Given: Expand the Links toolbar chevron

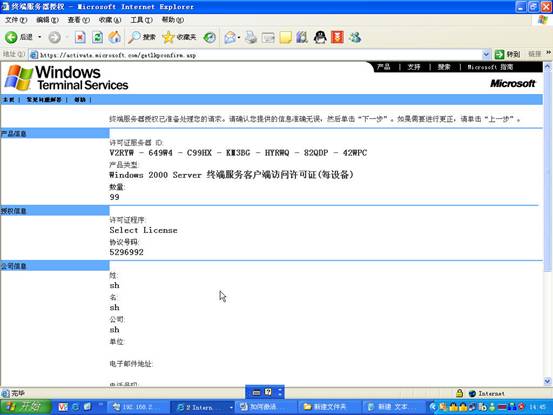Looking at the screenshot, I should 549,53.
